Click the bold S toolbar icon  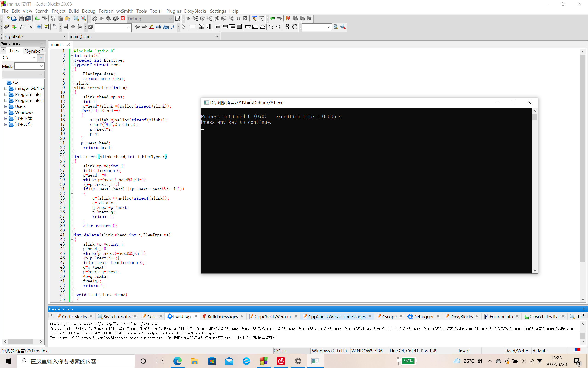(287, 27)
